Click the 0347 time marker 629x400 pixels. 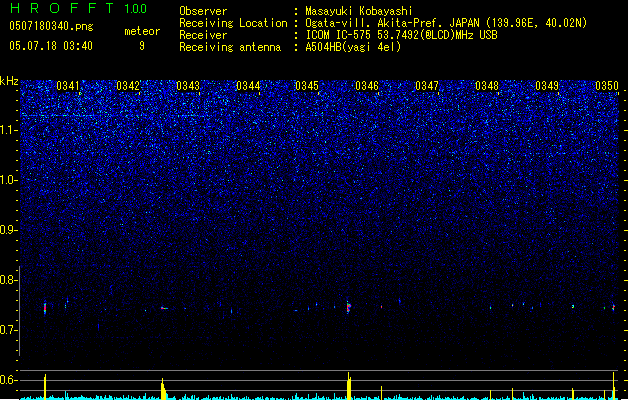tap(427, 86)
